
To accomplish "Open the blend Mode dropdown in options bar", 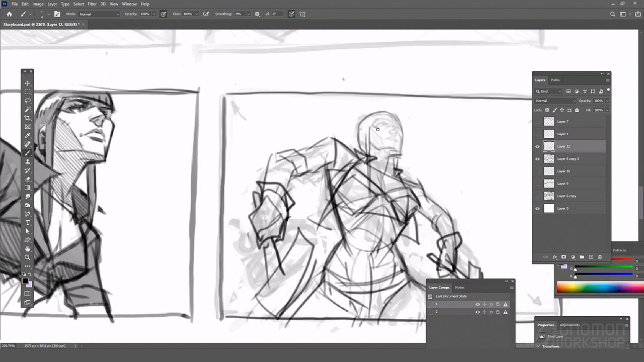I will pyautogui.click(x=99, y=14).
